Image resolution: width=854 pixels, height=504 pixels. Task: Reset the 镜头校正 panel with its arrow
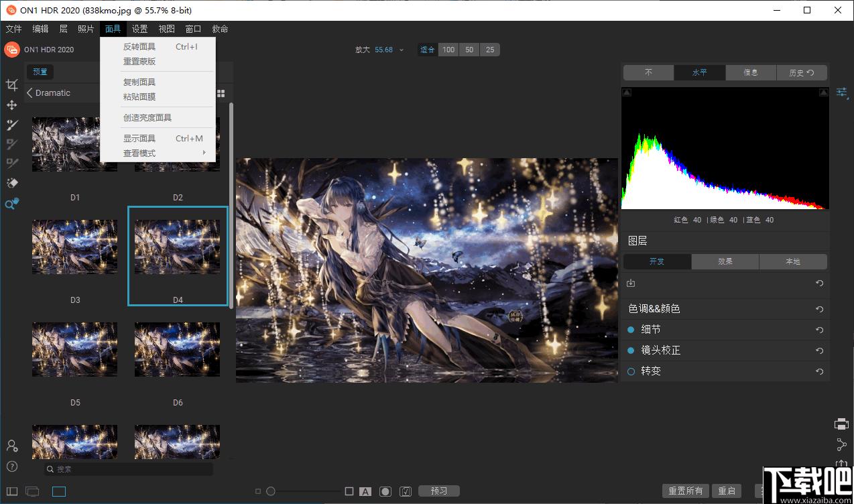819,351
